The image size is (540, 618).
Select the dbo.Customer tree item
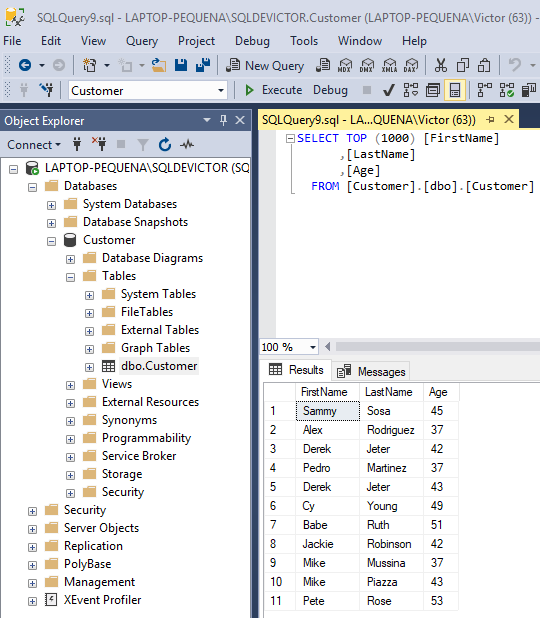tap(159, 366)
